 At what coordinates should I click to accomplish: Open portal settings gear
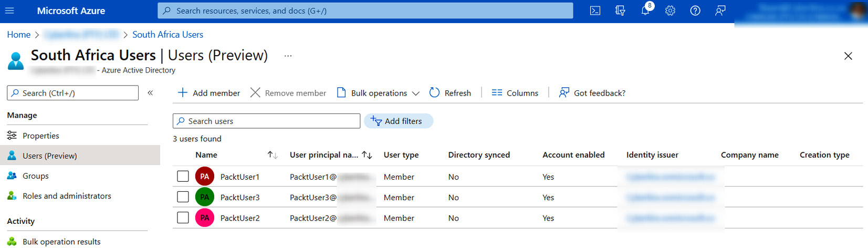click(x=670, y=11)
